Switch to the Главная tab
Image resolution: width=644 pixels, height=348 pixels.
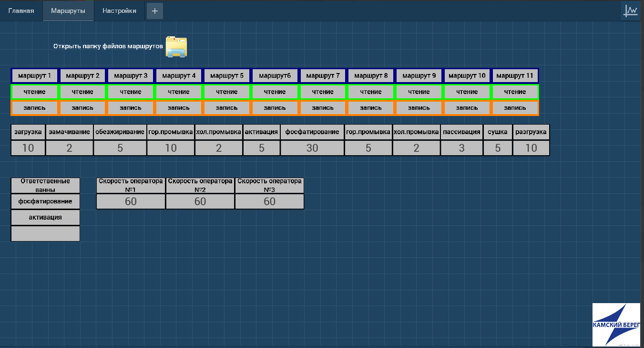[x=21, y=11]
